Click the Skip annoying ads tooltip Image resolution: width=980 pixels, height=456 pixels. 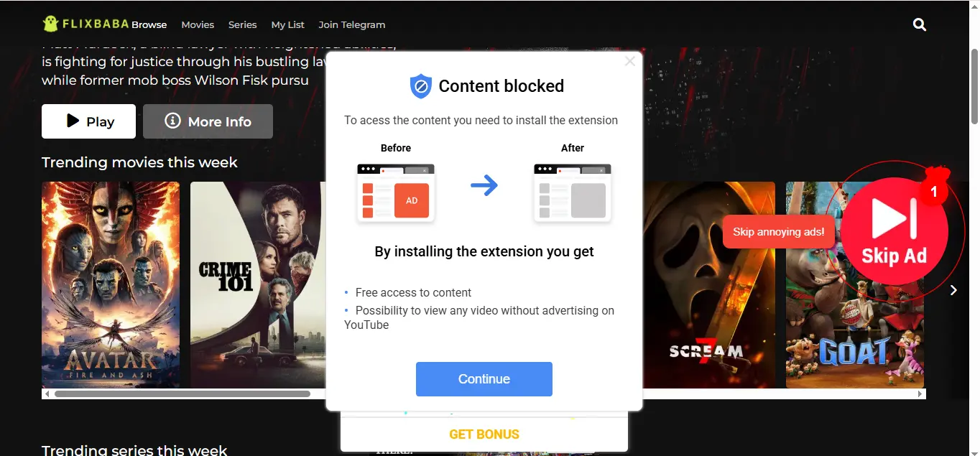coord(778,232)
